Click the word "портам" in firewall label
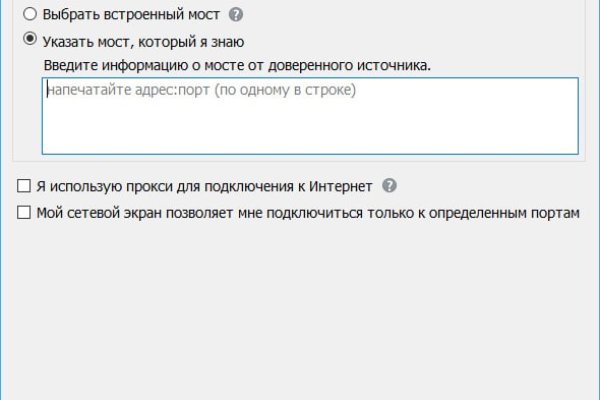Viewport: 600px width, 400px height. click(x=556, y=212)
